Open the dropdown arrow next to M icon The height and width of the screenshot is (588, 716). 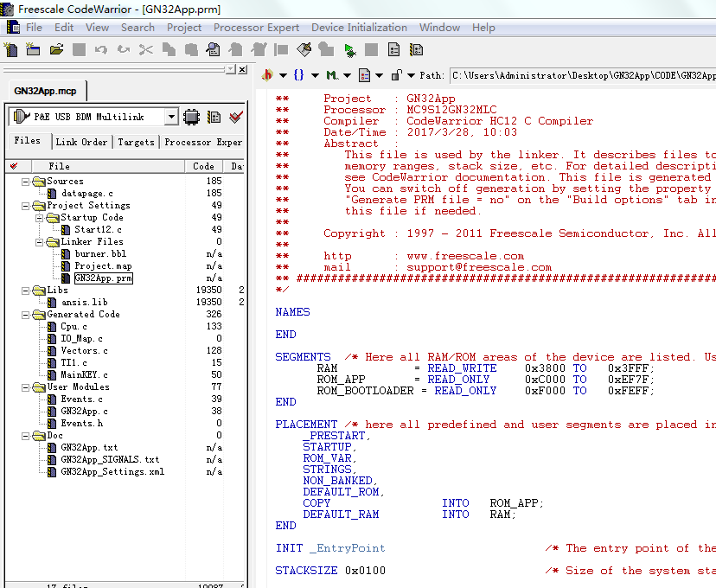(347, 75)
